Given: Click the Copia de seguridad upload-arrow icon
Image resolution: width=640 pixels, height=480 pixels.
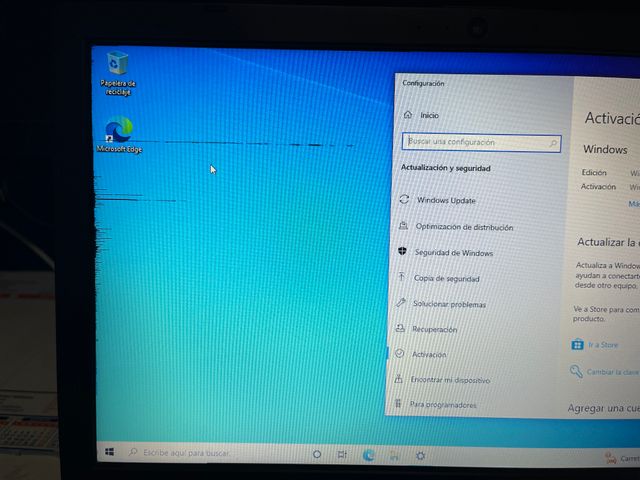Looking at the screenshot, I should tap(402, 277).
